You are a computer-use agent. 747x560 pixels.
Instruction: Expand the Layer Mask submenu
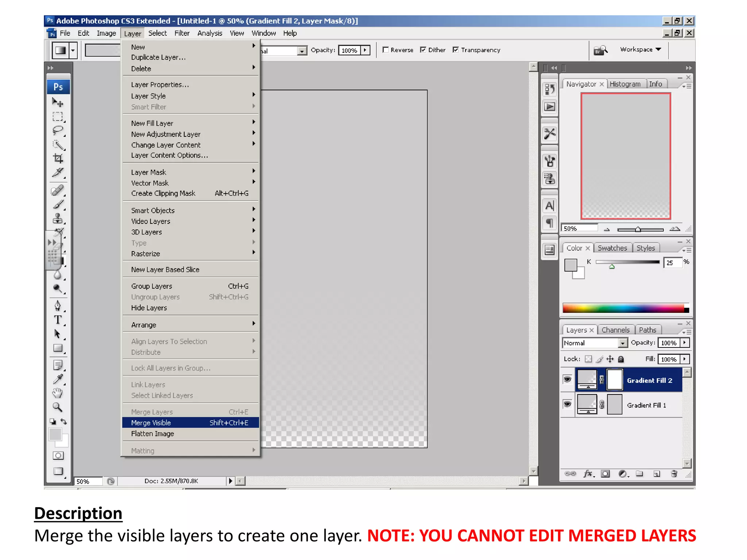coord(191,172)
